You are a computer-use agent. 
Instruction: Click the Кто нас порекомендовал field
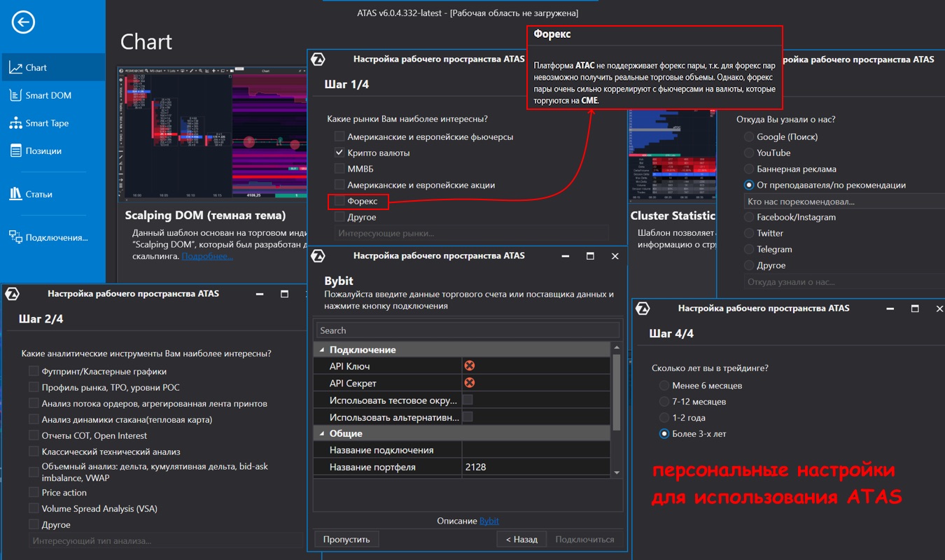844,202
